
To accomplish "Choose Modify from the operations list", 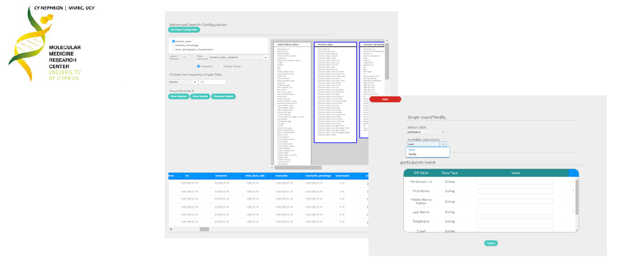I will pos(413,154).
